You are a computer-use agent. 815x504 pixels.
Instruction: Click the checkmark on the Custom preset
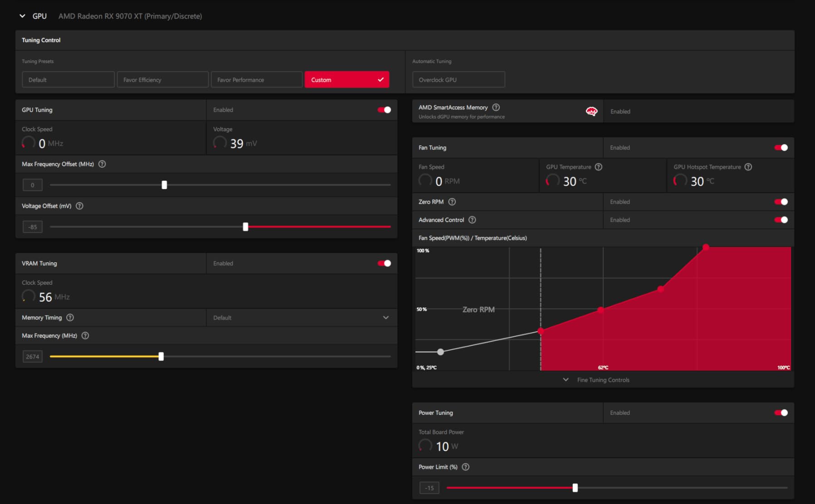pyautogui.click(x=381, y=80)
